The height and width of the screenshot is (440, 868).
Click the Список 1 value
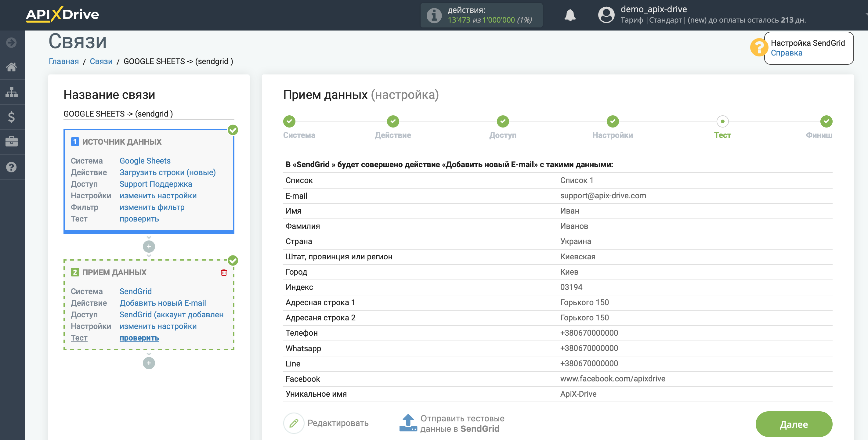point(577,180)
